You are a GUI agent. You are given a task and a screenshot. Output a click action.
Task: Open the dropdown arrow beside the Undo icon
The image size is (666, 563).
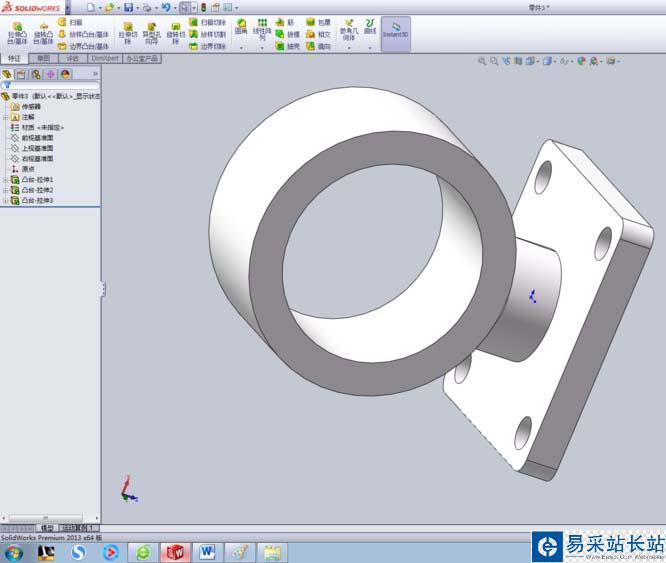click(x=175, y=8)
